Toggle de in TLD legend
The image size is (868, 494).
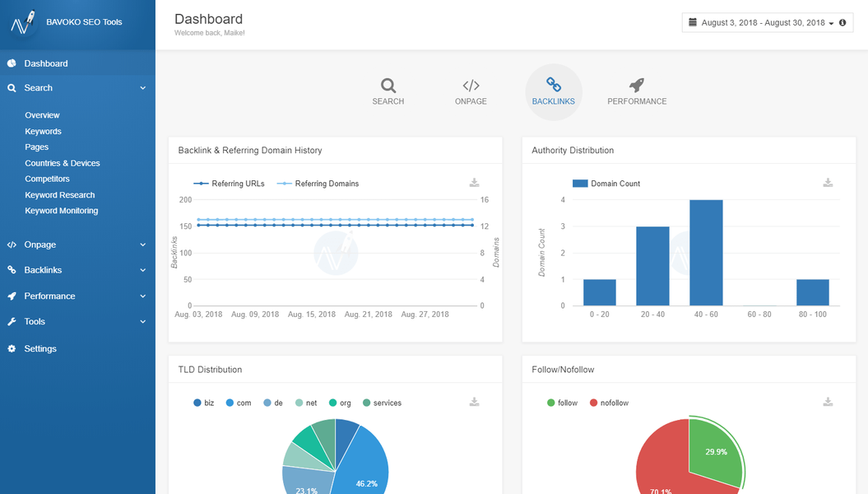point(273,403)
